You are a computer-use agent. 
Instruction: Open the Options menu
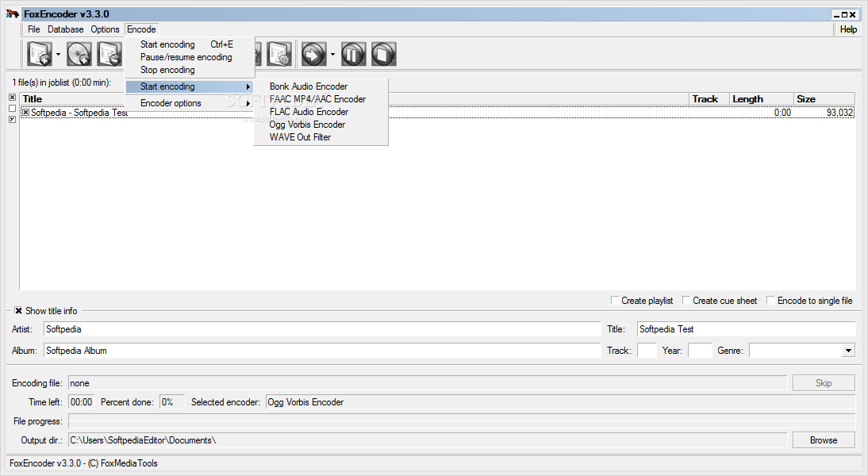click(105, 29)
